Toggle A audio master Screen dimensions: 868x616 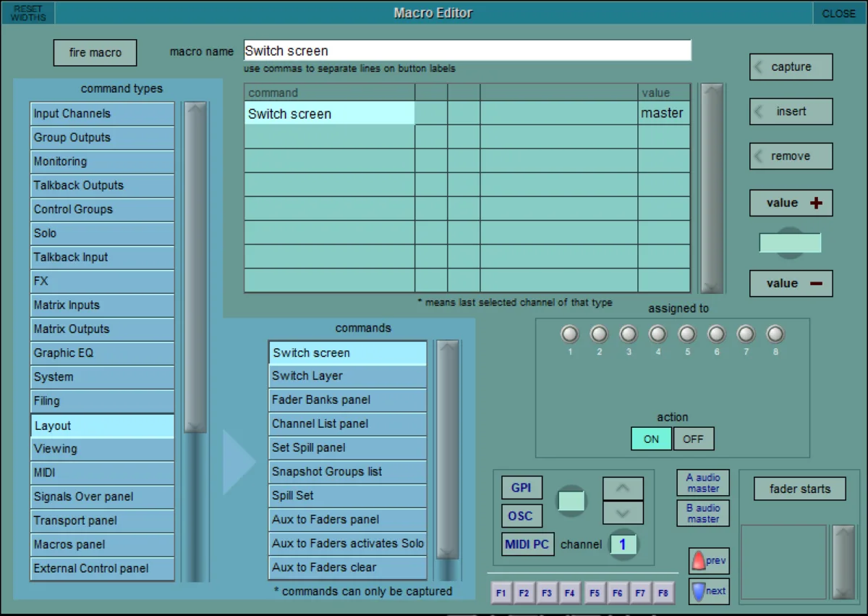(x=703, y=483)
